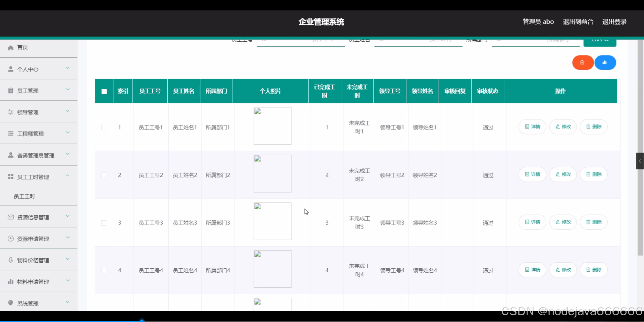Click 退出登录 link in header

(x=614, y=22)
